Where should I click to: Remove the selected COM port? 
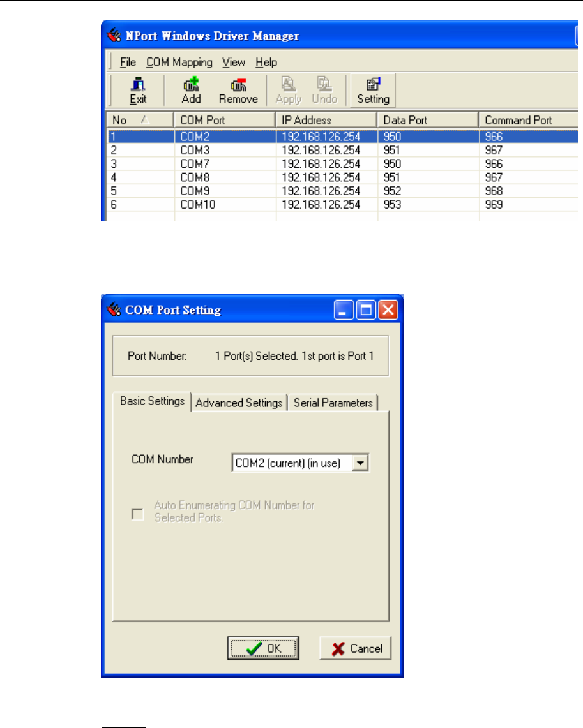(238, 91)
